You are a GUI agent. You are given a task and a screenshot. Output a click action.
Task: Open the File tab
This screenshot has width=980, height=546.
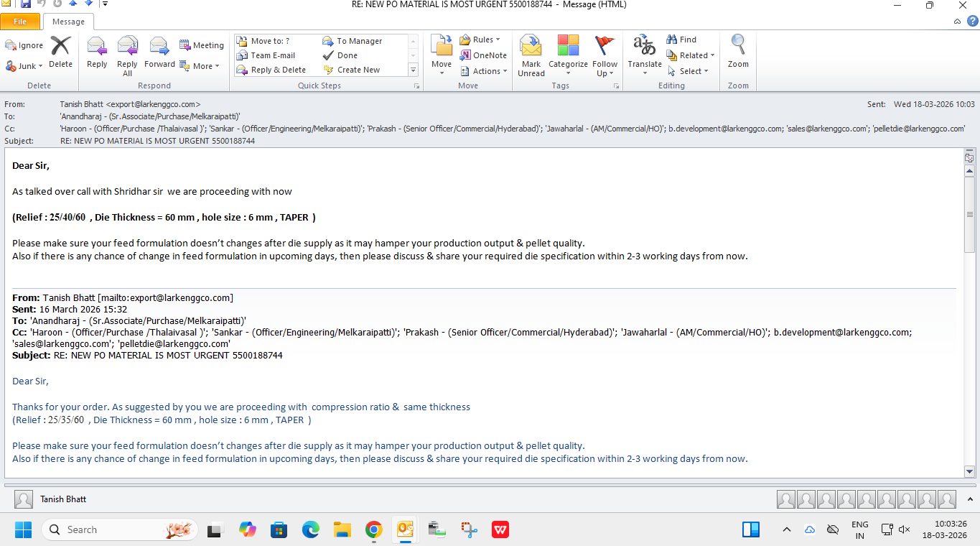pyautogui.click(x=20, y=22)
